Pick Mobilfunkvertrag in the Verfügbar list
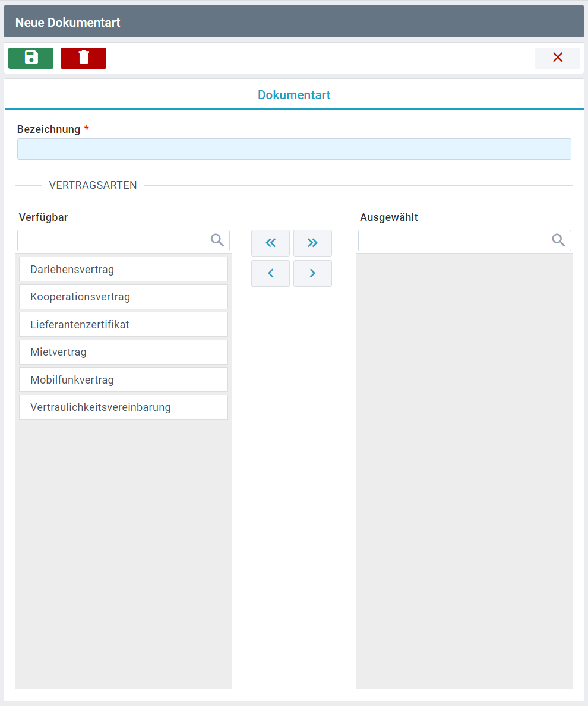Image resolution: width=588 pixels, height=706 pixels. coord(124,379)
